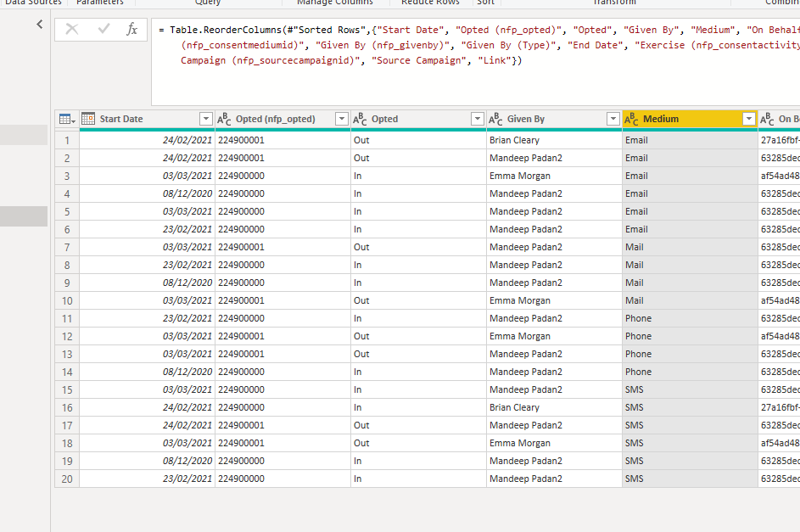Click Brian Cleary in row 1

[x=514, y=140]
